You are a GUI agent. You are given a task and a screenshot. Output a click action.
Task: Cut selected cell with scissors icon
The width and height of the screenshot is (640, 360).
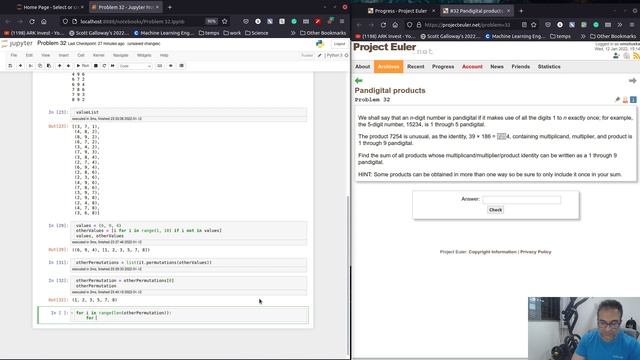pyautogui.click(x=31, y=66)
